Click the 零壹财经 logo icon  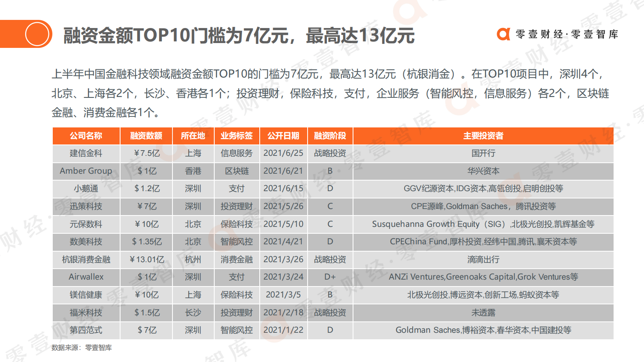click(504, 34)
